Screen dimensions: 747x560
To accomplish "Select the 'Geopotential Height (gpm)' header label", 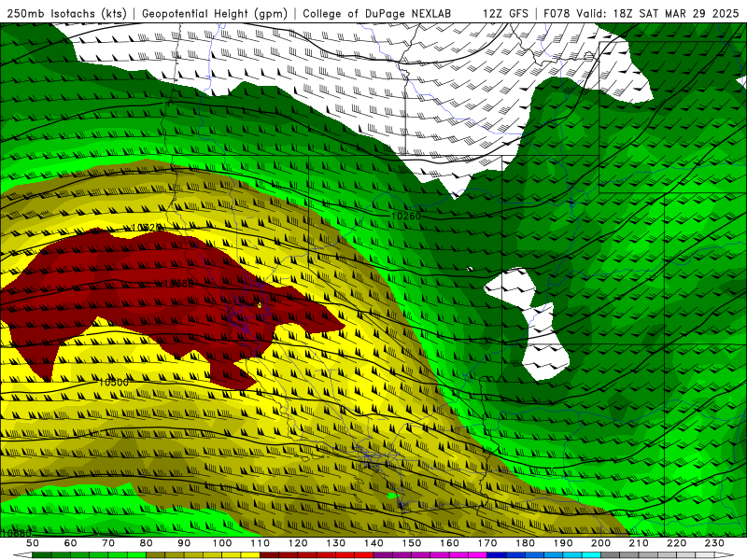I will coord(215,13).
